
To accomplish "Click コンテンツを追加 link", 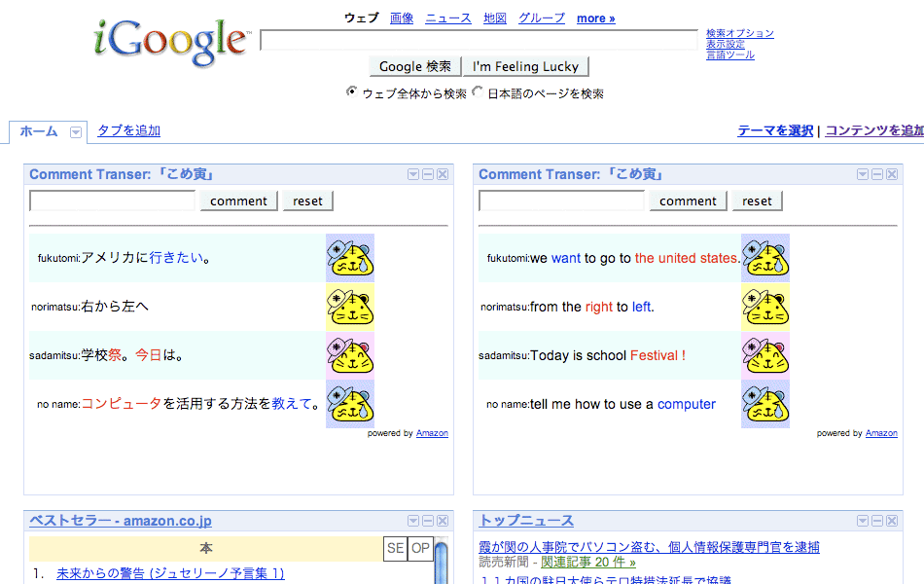I will pyautogui.click(x=874, y=130).
